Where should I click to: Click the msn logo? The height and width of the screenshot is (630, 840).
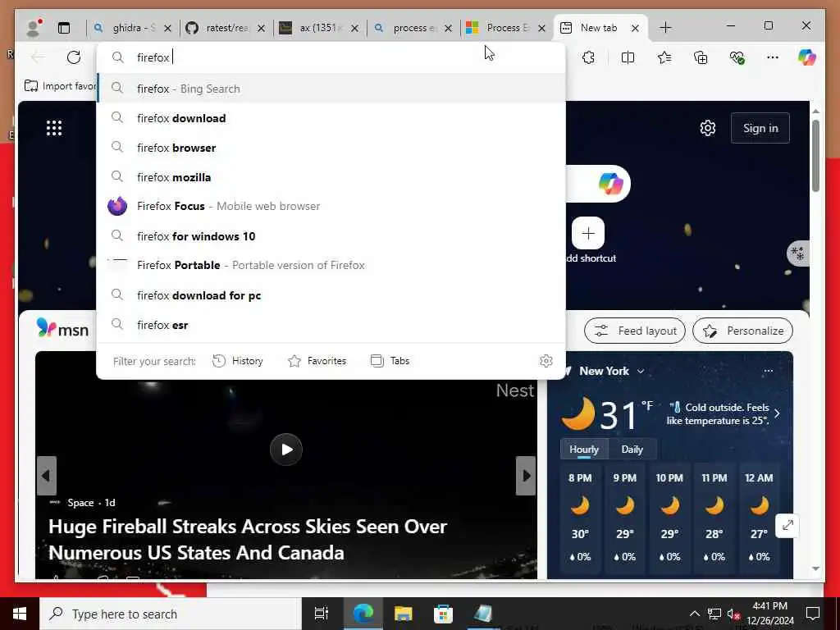(x=62, y=328)
